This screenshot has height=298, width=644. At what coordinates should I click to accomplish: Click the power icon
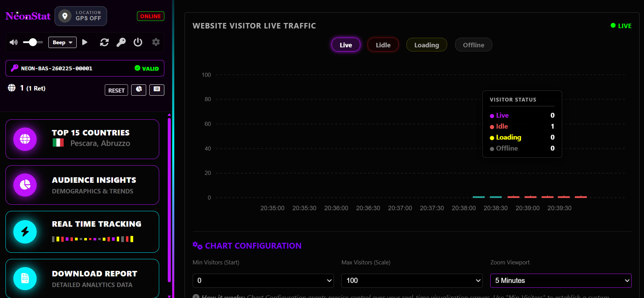[x=138, y=42]
